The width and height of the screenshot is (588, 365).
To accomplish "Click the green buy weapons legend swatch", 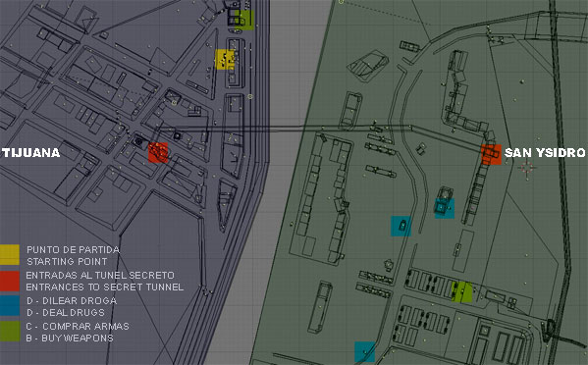I will tap(10, 331).
